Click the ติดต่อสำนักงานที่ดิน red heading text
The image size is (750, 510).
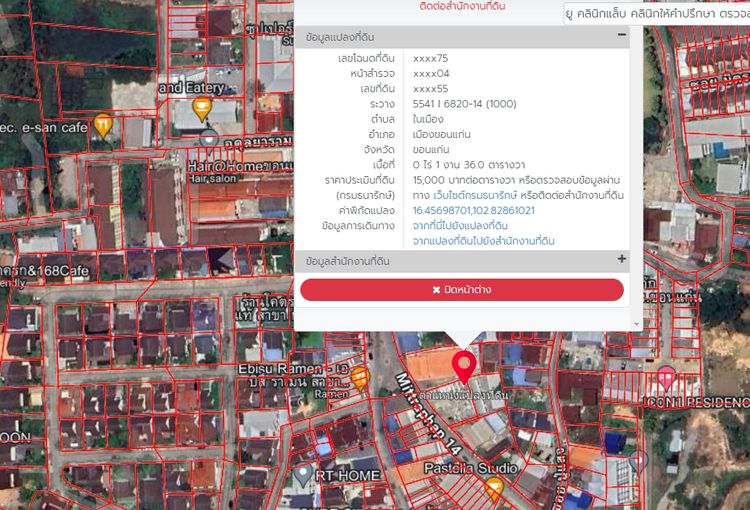(x=462, y=7)
